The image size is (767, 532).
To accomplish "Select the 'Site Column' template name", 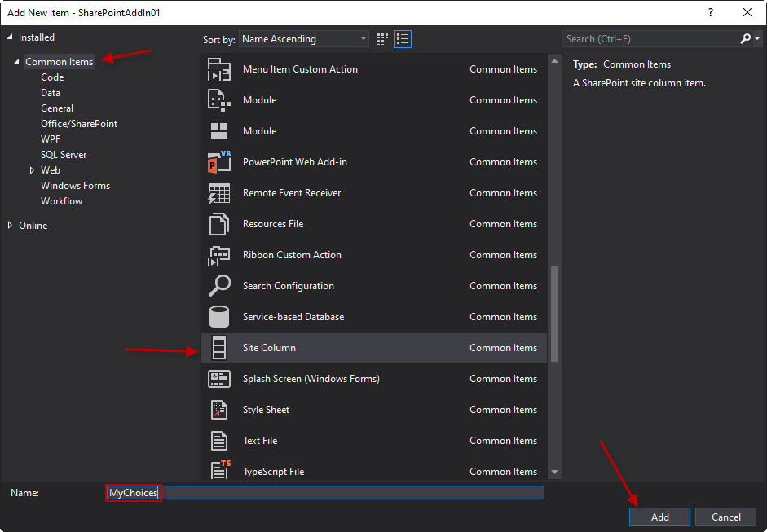I will (270, 348).
